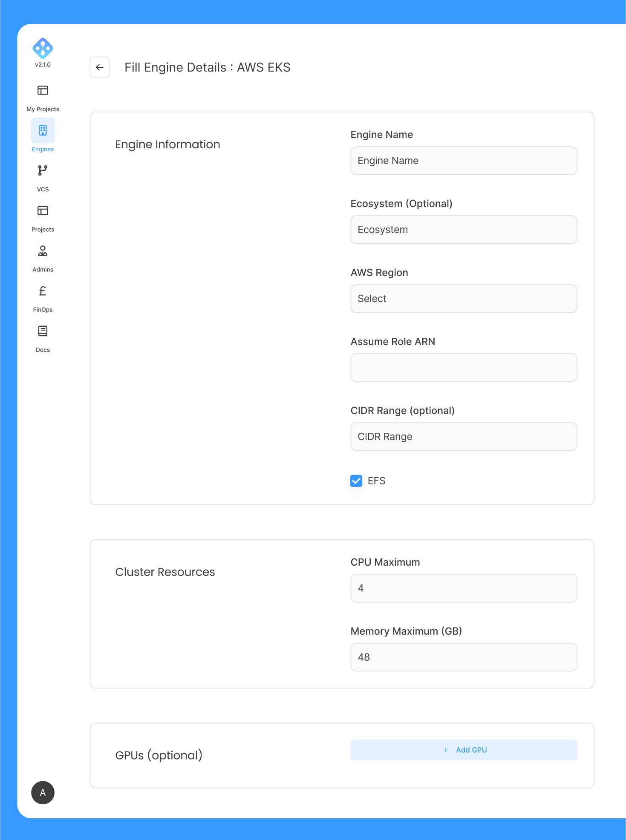Open FinOps pound-sign icon
The image size is (626, 840).
pyautogui.click(x=43, y=291)
